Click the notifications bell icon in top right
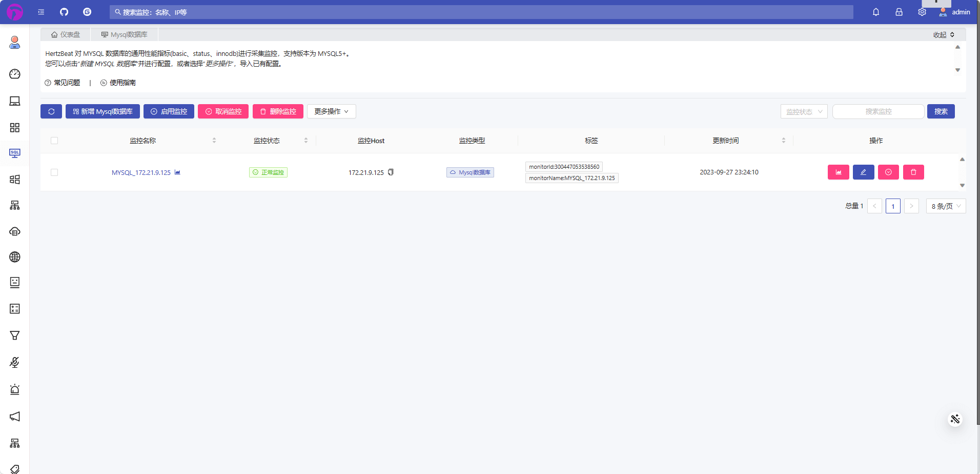 click(876, 12)
